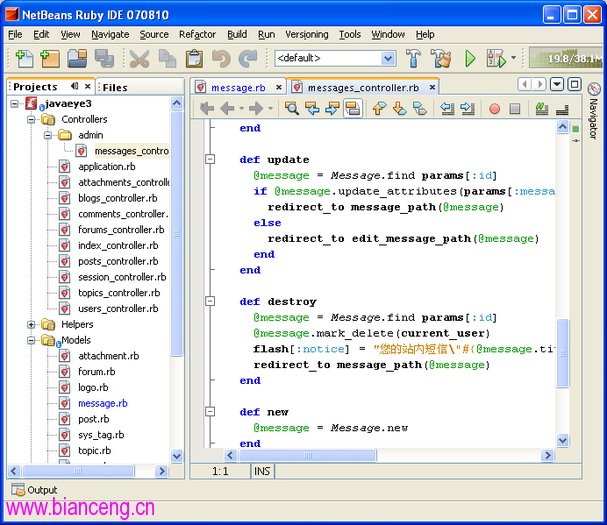Image resolution: width=607 pixels, height=525 pixels.
Task: Toggle Highlight Search in editor toolbar
Action: coord(353,109)
